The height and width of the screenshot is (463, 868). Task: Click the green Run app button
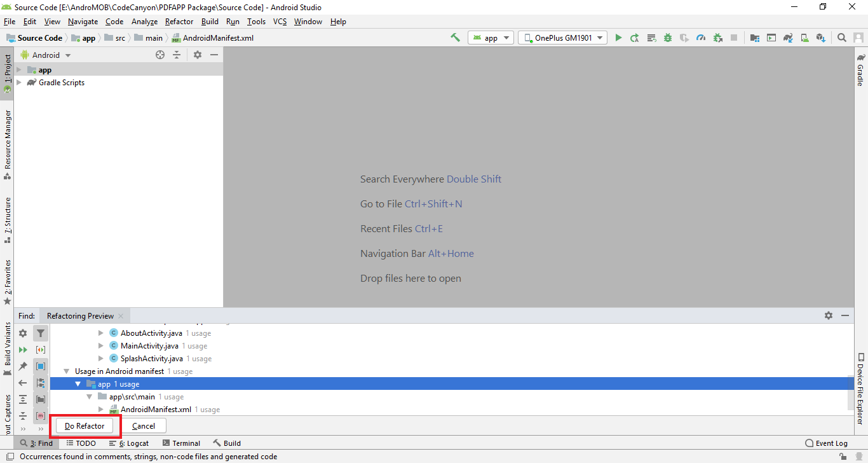point(618,38)
